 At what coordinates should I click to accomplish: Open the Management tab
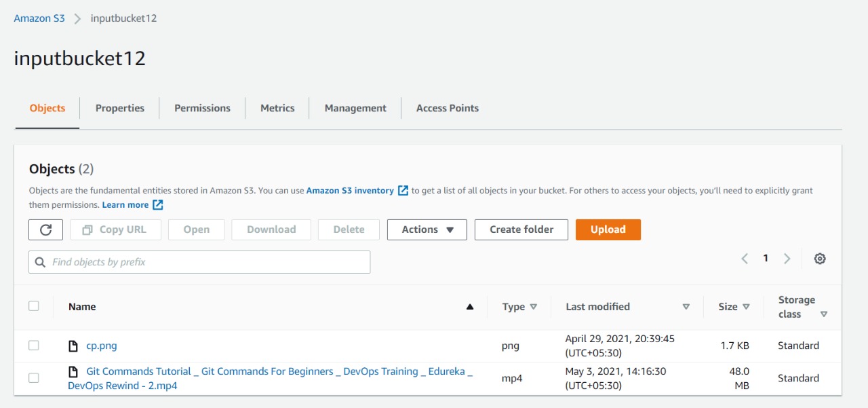tap(355, 108)
